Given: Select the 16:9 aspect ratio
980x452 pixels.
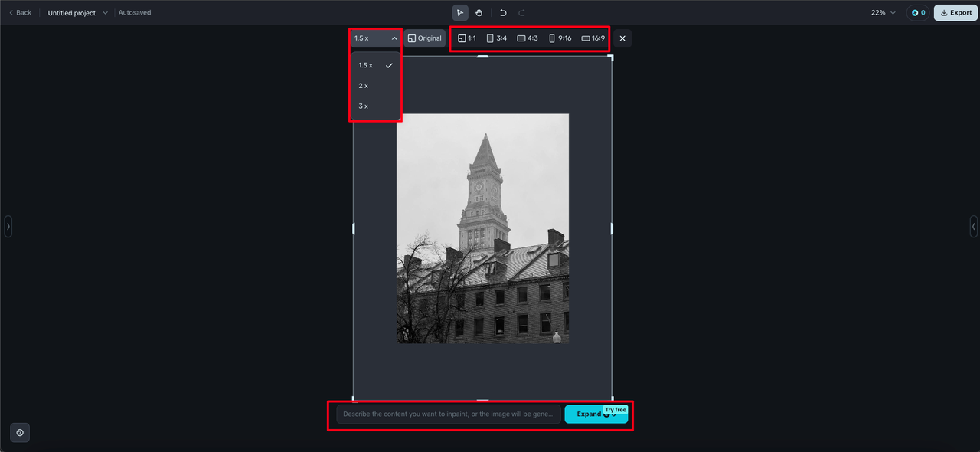Looking at the screenshot, I should pos(593,38).
